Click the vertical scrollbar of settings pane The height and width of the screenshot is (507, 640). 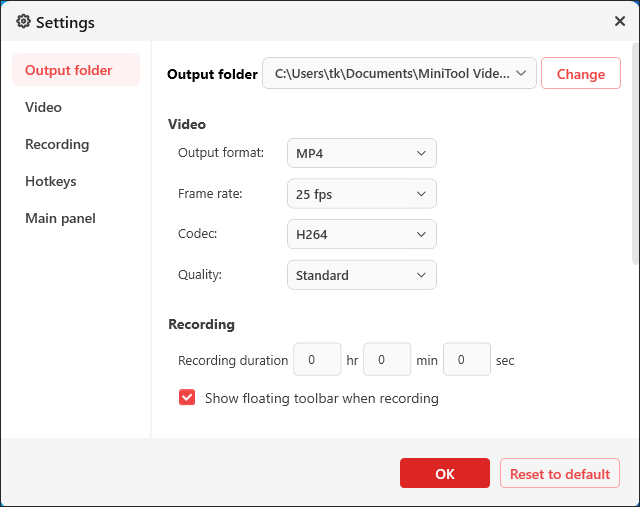635,153
